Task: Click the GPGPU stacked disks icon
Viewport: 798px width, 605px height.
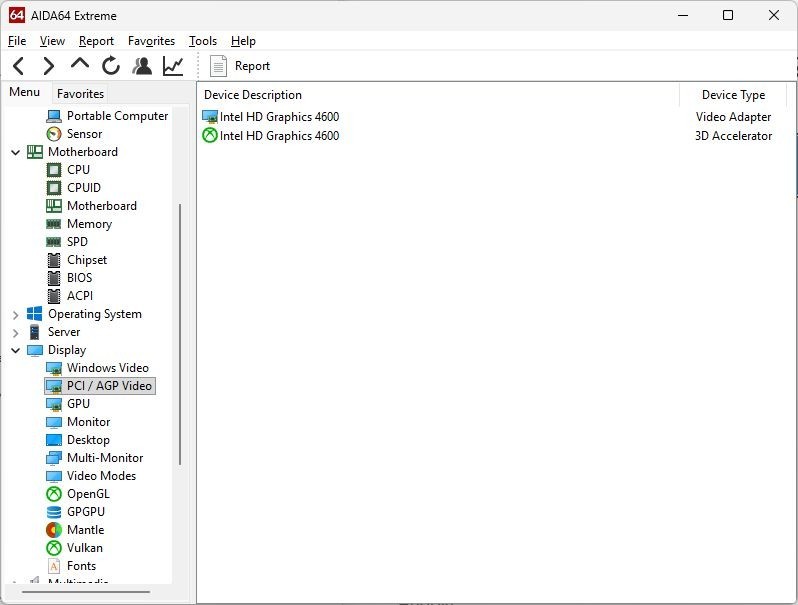Action: pos(54,512)
